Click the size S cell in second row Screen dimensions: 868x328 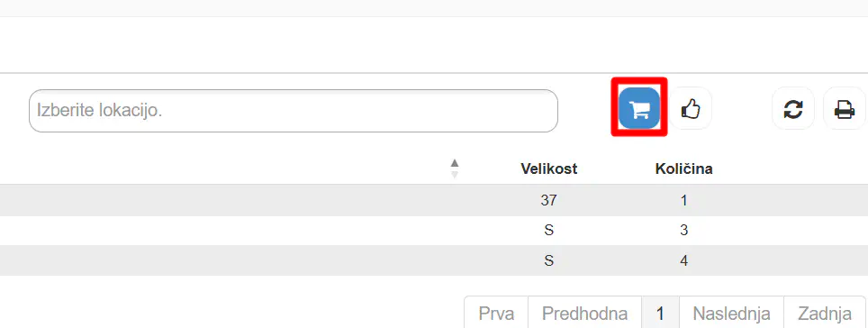click(548, 230)
